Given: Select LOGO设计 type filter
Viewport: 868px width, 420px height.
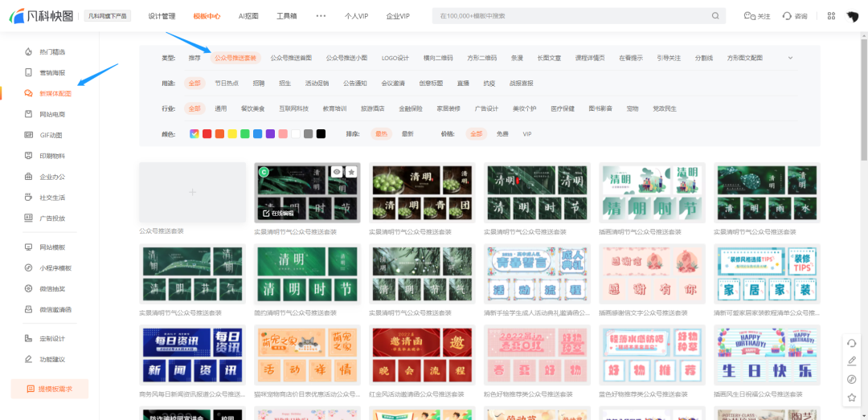Looking at the screenshot, I should click(395, 58).
